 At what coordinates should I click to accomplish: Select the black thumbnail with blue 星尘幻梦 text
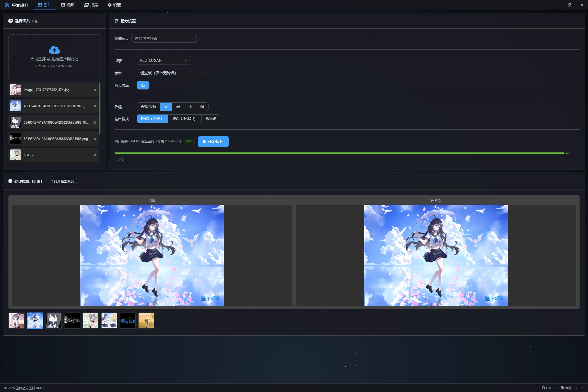pyautogui.click(x=128, y=321)
